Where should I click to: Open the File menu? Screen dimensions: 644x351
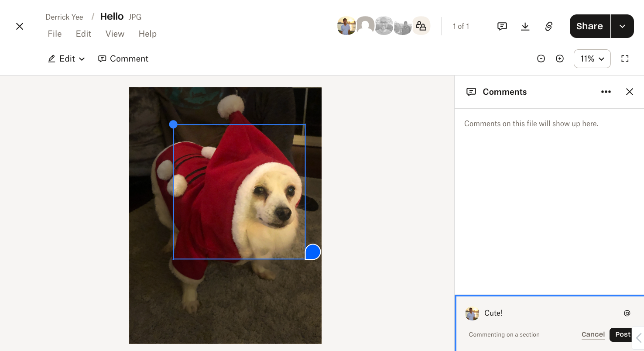55,34
